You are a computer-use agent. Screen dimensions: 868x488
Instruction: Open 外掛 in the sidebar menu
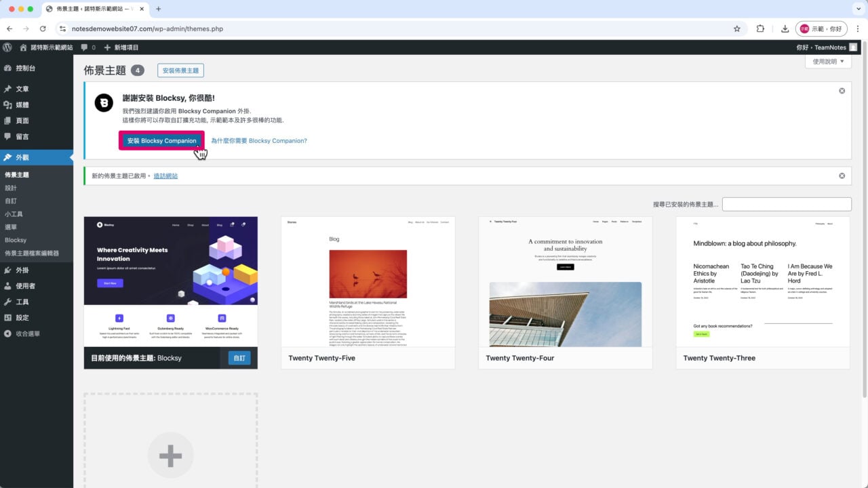point(22,270)
